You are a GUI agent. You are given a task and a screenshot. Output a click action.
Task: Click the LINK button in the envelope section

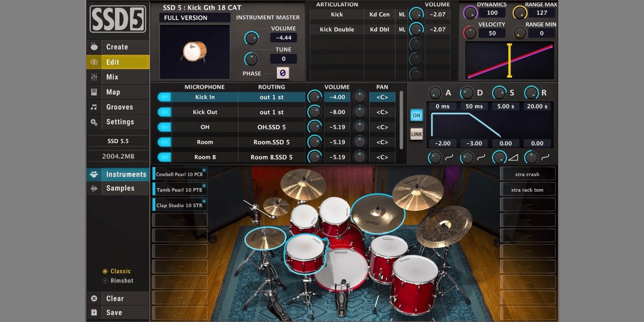[x=416, y=134]
